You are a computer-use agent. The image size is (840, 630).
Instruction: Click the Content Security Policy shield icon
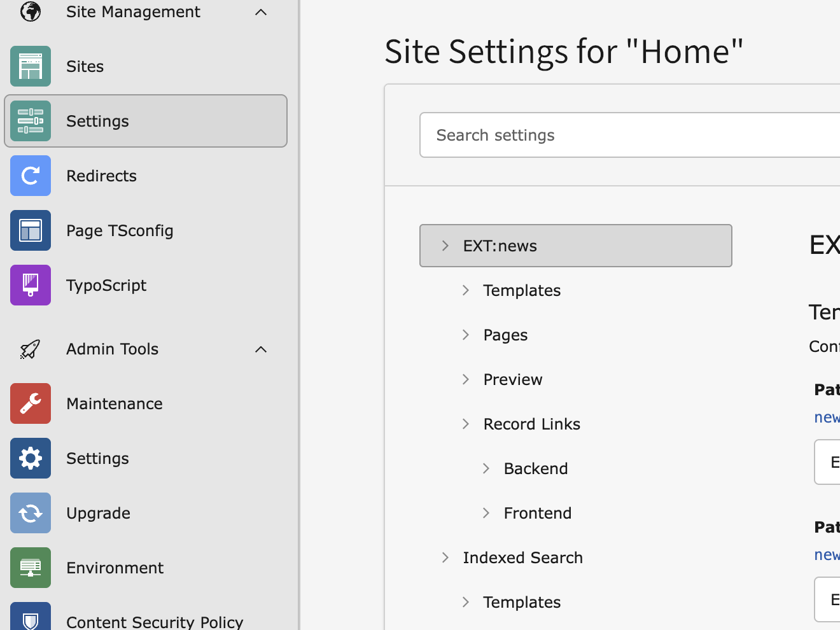31,617
